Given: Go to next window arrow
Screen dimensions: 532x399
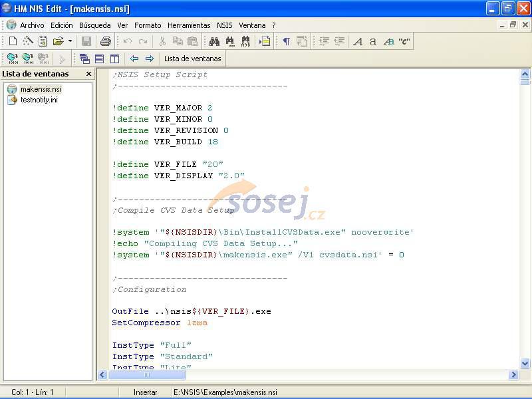Looking at the screenshot, I should point(149,59).
